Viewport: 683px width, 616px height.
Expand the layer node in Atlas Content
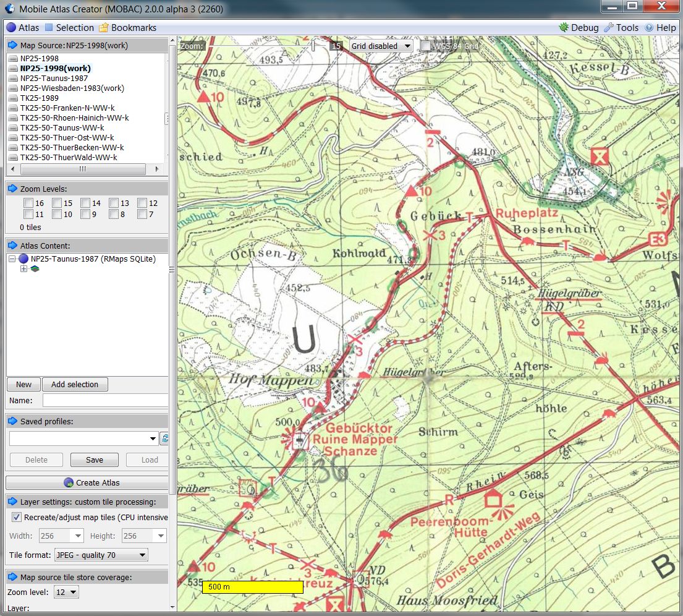tap(23, 268)
